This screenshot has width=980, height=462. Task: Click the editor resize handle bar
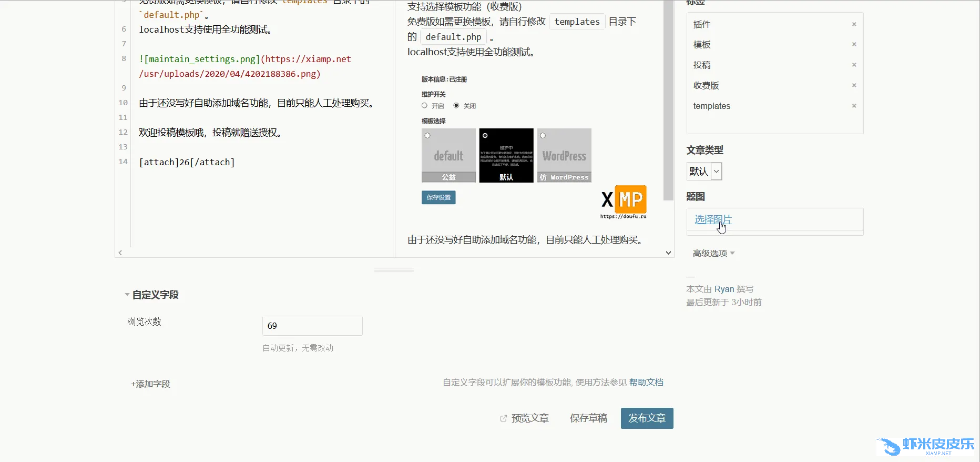pyautogui.click(x=394, y=270)
